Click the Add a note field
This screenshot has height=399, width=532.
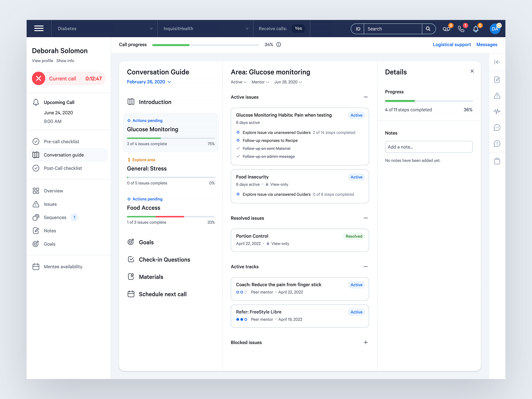tap(429, 147)
